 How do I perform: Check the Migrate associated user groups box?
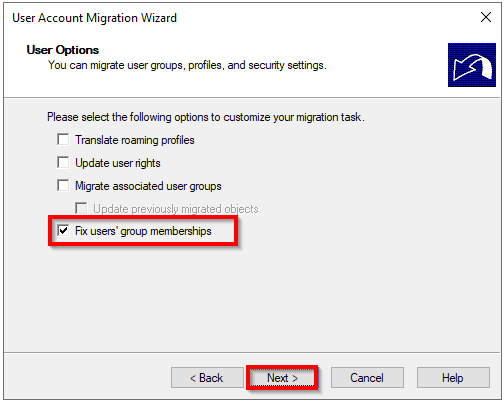pos(63,185)
